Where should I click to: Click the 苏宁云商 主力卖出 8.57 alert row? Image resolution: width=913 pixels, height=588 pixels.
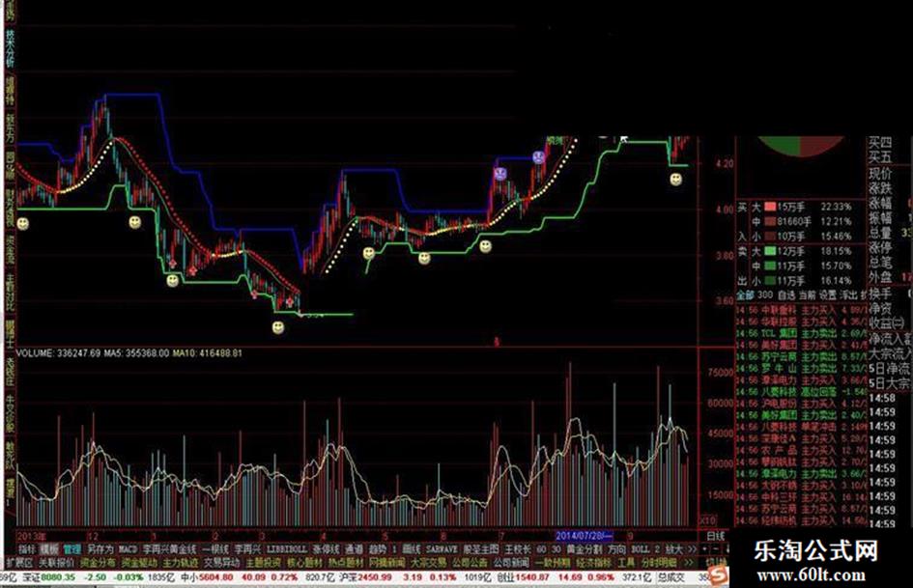801,357
